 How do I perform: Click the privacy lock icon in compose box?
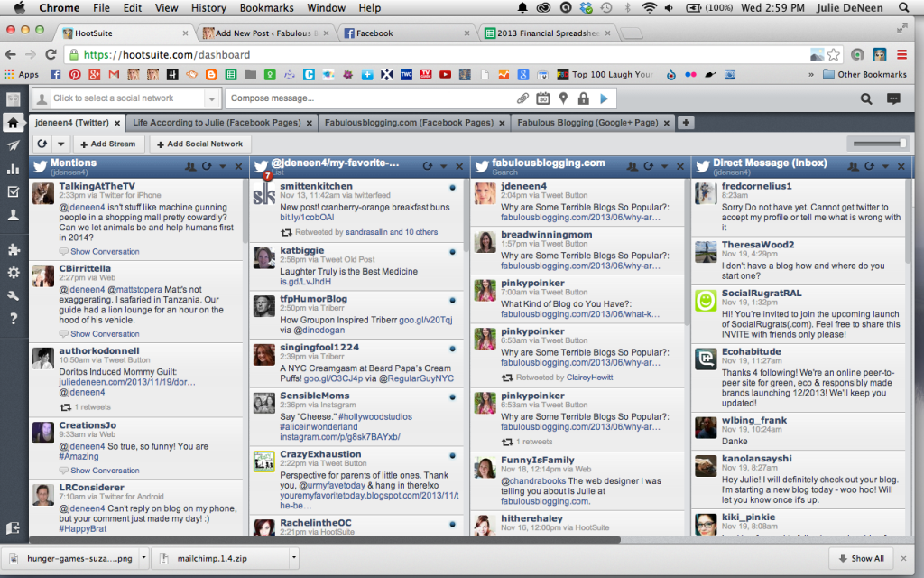[584, 98]
